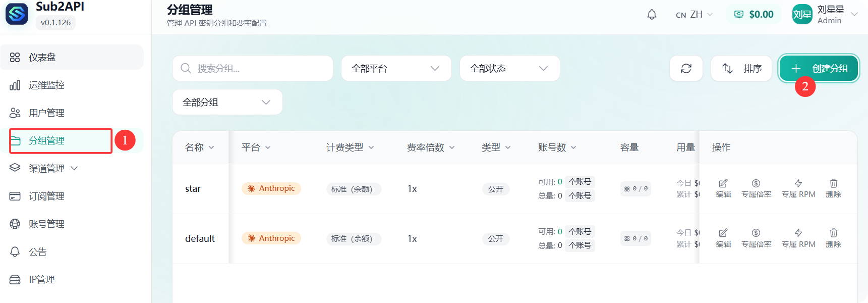
Task: Open 订阅管理 in the sidebar
Action: tap(72, 196)
